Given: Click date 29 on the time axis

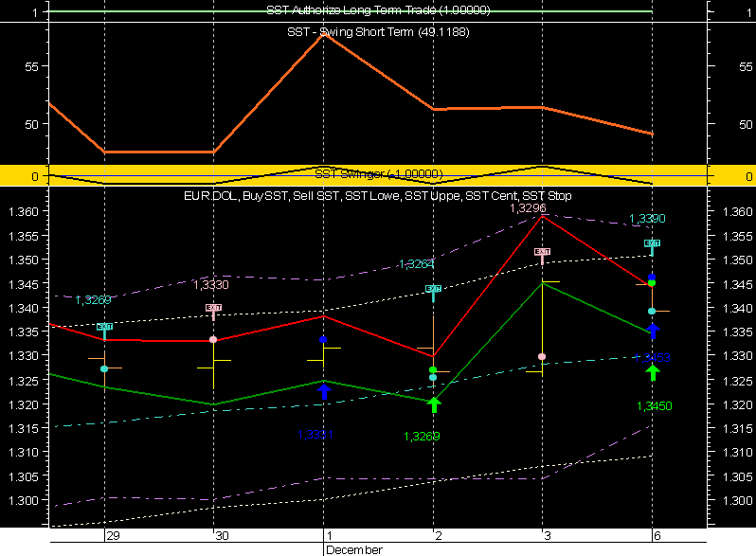Looking at the screenshot, I should click(x=114, y=536).
